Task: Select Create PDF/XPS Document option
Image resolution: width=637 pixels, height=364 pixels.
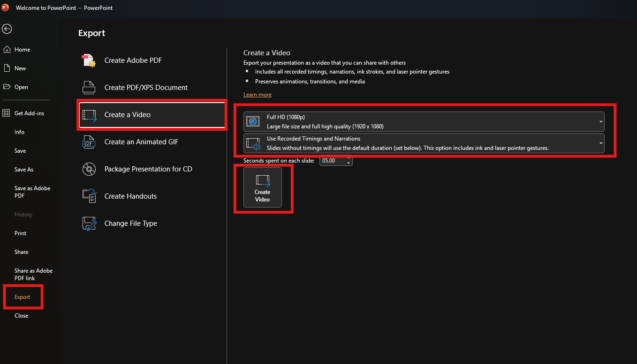Action: (x=152, y=88)
